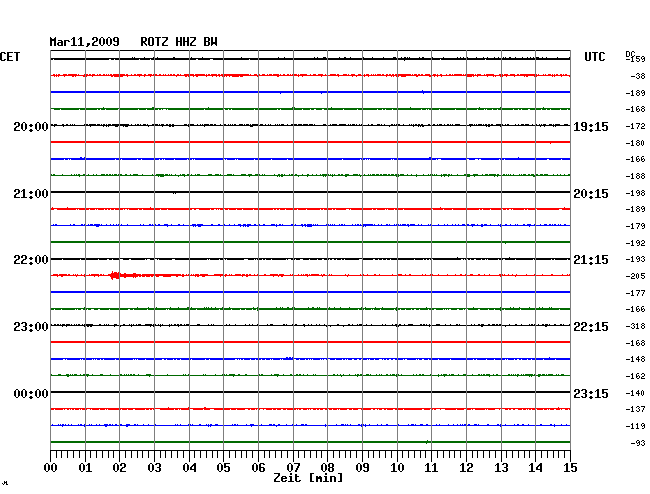This screenshot has height=494, width=650.
Task: Click the 11 minute axis label
Action: (x=431, y=468)
